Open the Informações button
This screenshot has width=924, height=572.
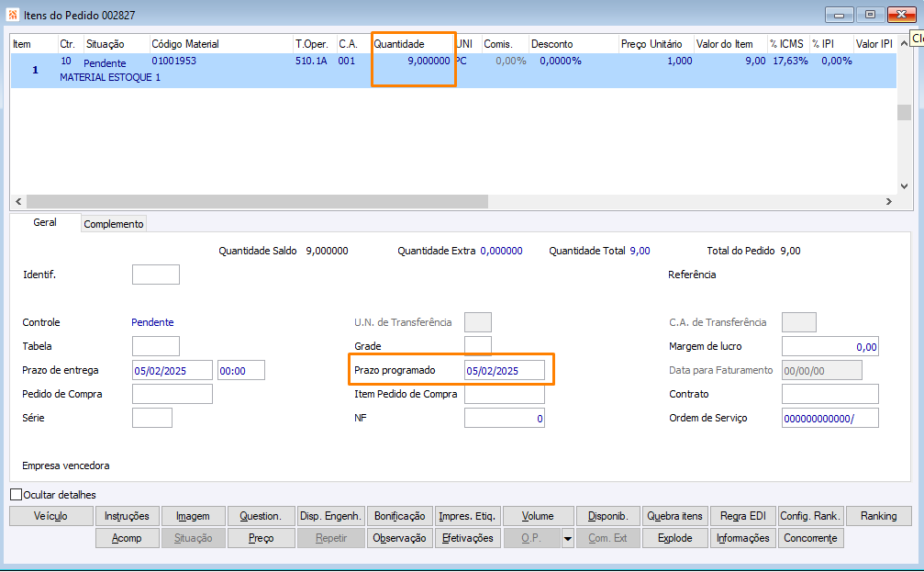coord(743,538)
